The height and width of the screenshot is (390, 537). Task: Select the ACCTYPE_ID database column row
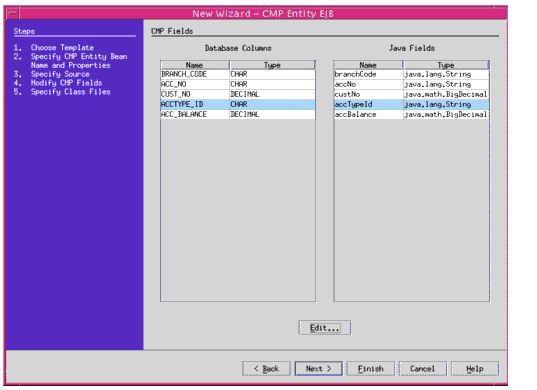pos(238,104)
